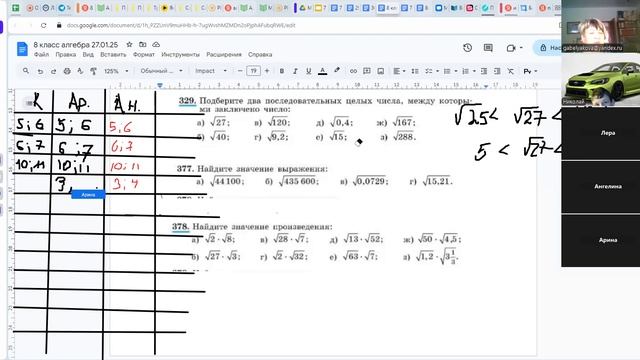Click exercise heading 329

point(187,100)
